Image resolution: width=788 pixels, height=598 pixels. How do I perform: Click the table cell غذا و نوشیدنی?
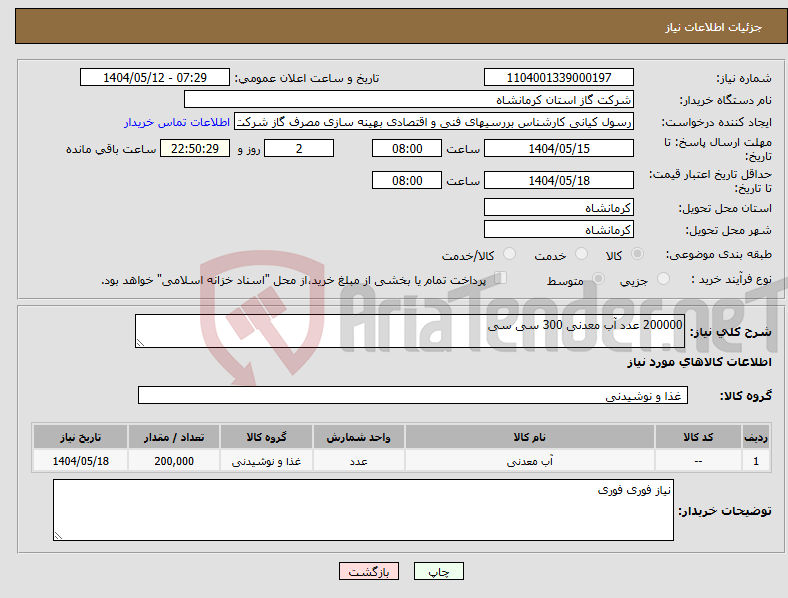(266, 461)
